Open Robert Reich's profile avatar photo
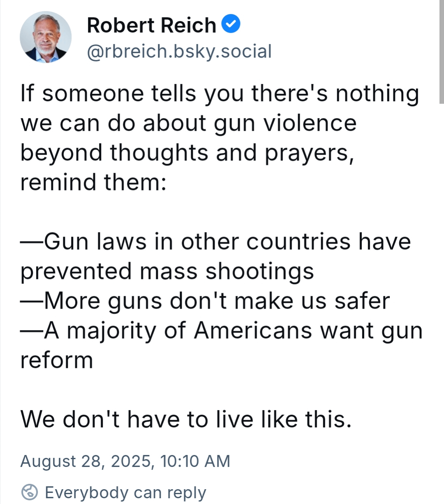This screenshot has height=504, width=444. point(46,37)
